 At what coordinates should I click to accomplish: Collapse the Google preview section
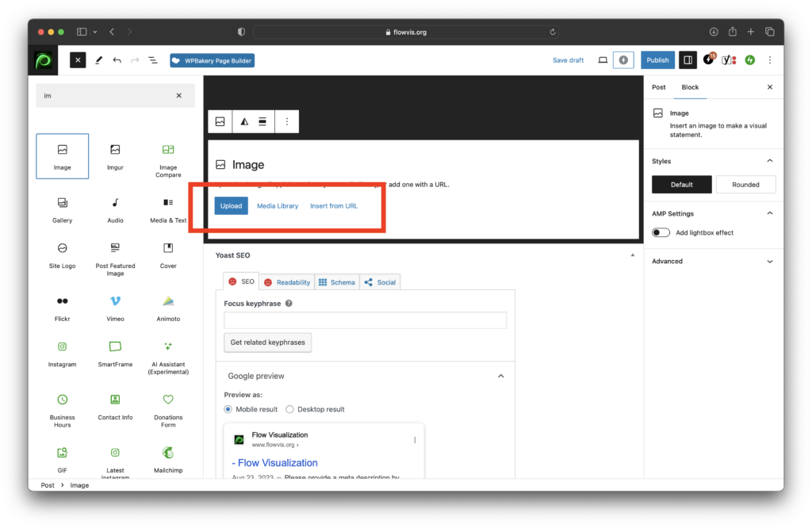(500, 376)
